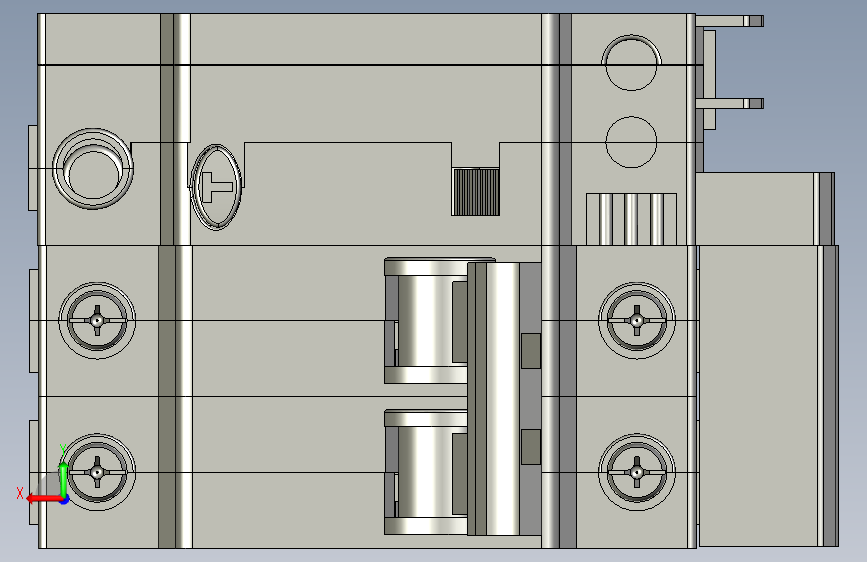
Task: Click the red X axis arrow of the triad
Action: (43, 499)
